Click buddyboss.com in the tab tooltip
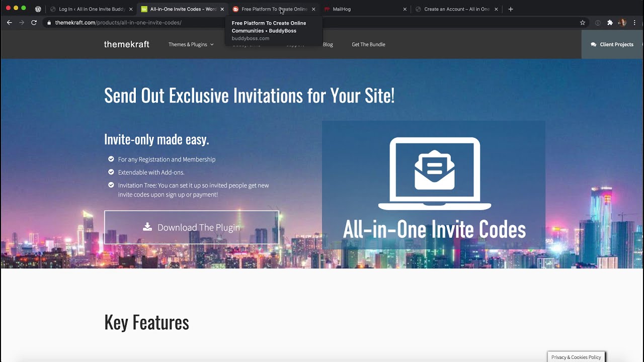 (x=251, y=38)
